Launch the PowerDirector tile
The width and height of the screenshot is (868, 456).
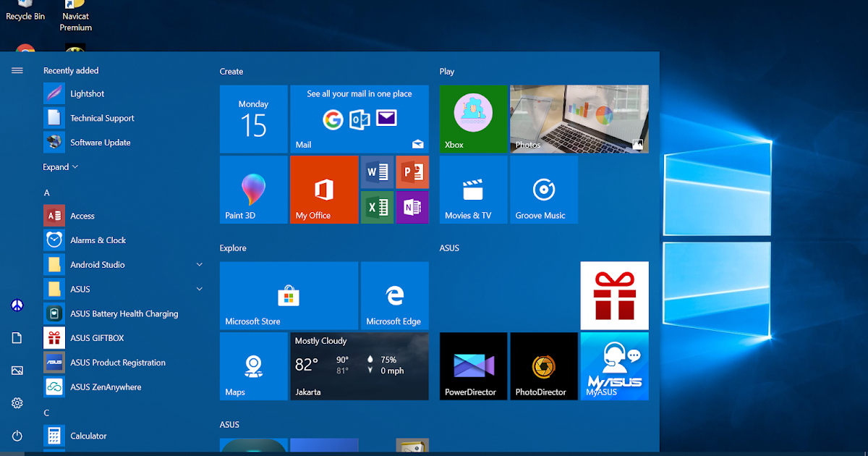click(473, 366)
